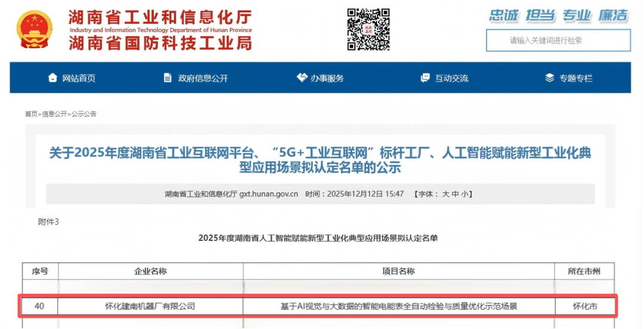Go to 首页 in the breadcrumb
644x329 pixels.
(x=31, y=114)
